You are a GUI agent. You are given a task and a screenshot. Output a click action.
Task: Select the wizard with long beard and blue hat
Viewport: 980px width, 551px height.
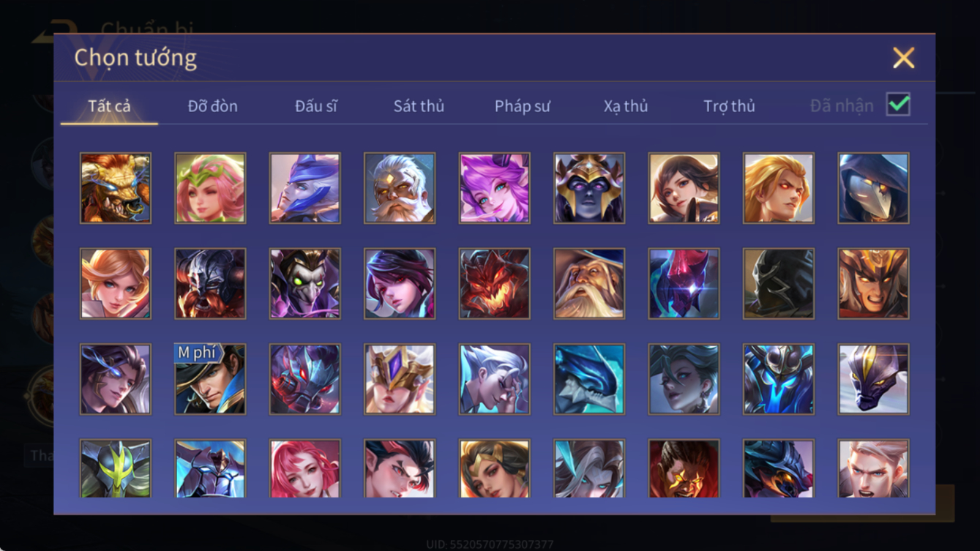click(589, 283)
